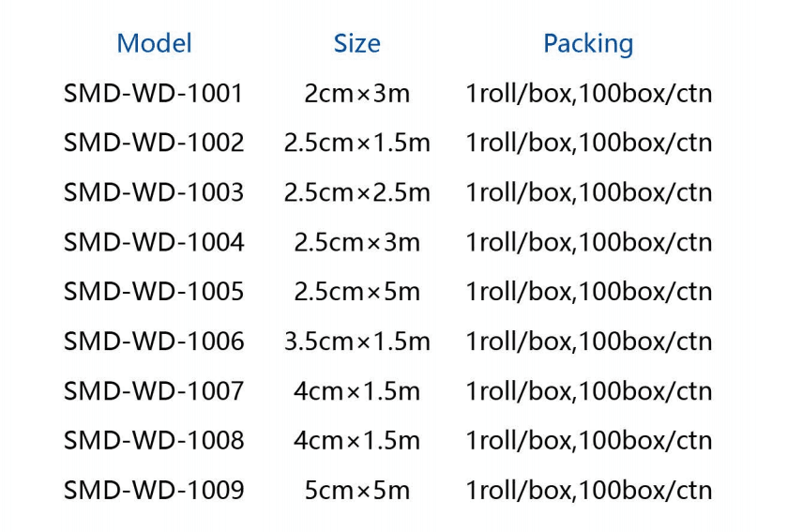Select model SMD-WD-1005
787x532 pixels.
[x=154, y=292]
